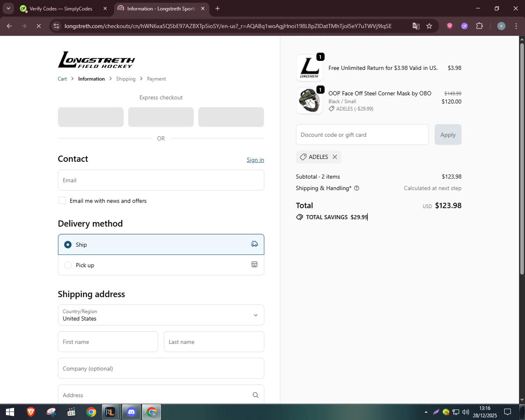This screenshot has width=525, height=420.
Task: Go to Cart breadcrumb
Action: (62, 79)
